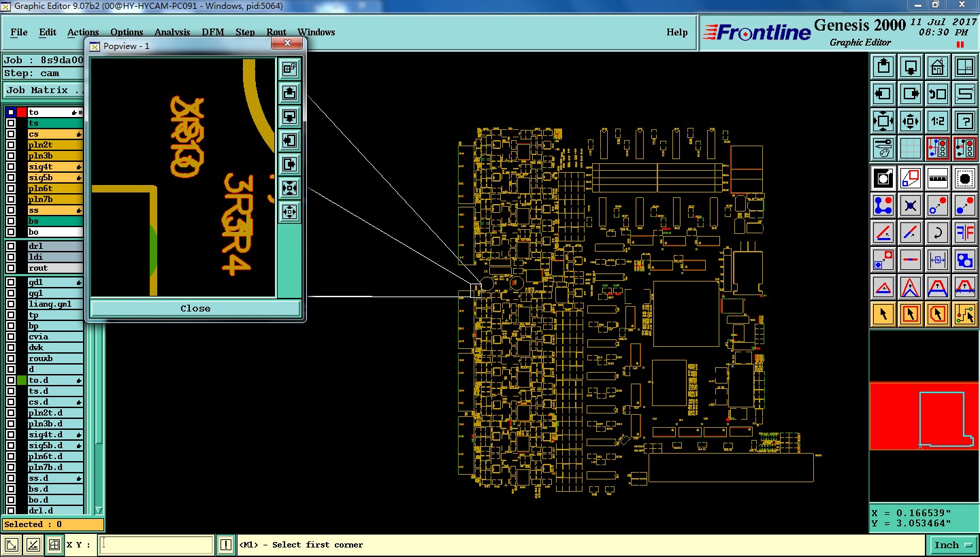The height and width of the screenshot is (557, 980).
Task: Toggle the grid display icon
Action: (x=910, y=148)
